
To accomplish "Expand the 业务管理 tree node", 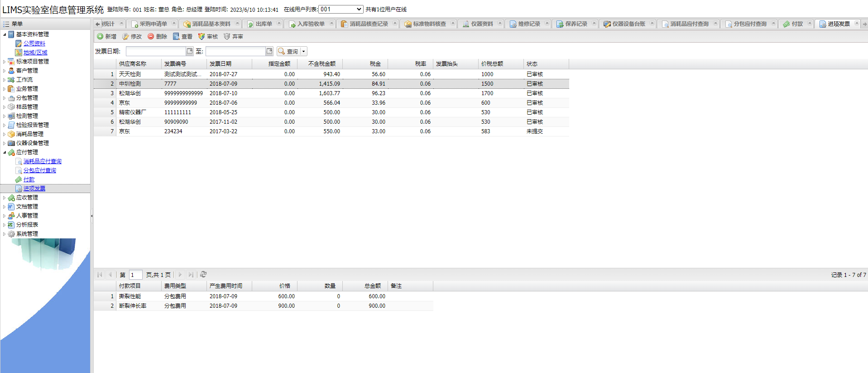I will pos(5,89).
